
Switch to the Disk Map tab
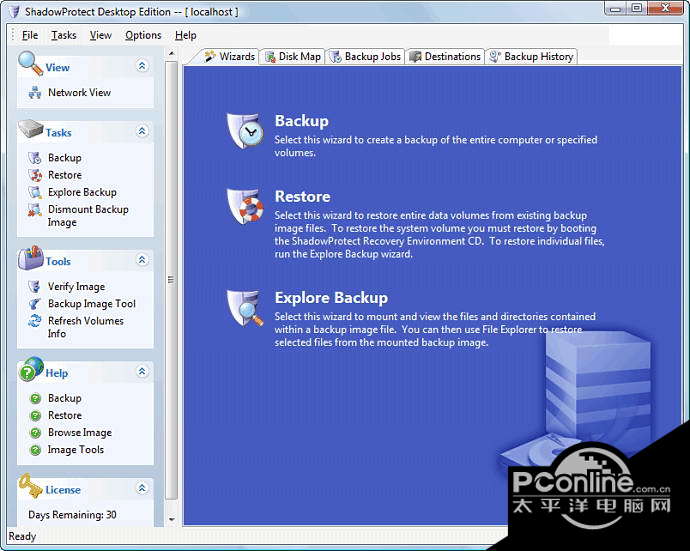coord(293,57)
